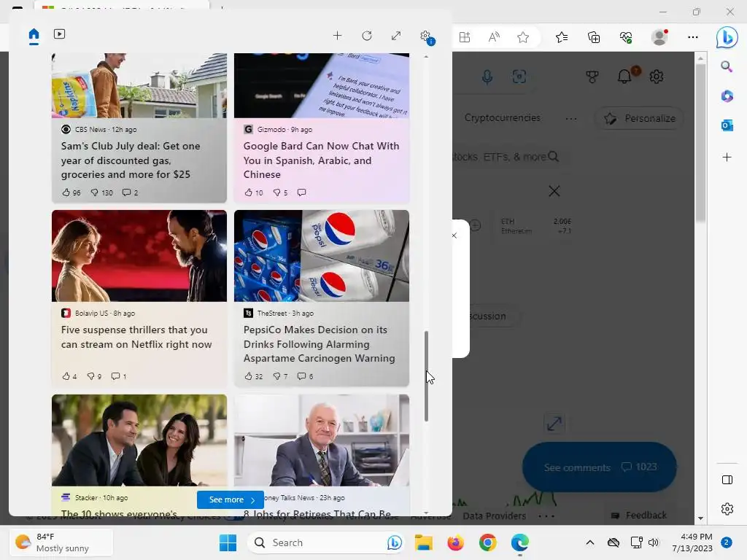Open Five suspense thrillers Netflix headline

tap(136, 337)
